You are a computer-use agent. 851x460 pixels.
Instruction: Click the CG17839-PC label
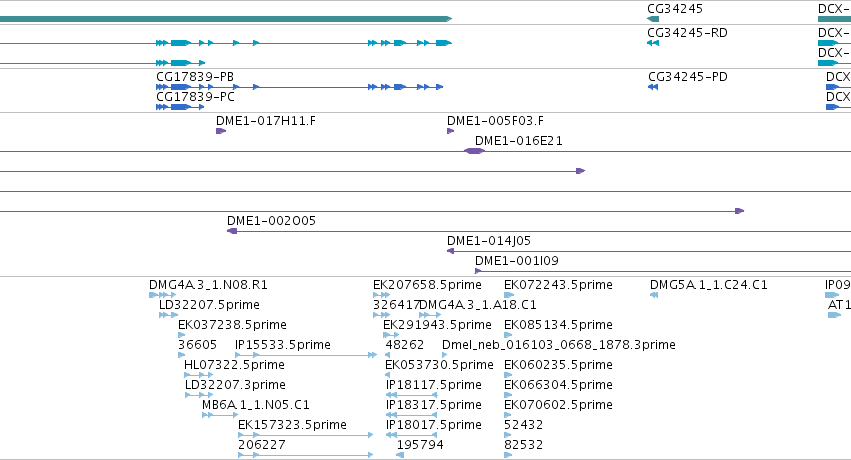195,97
